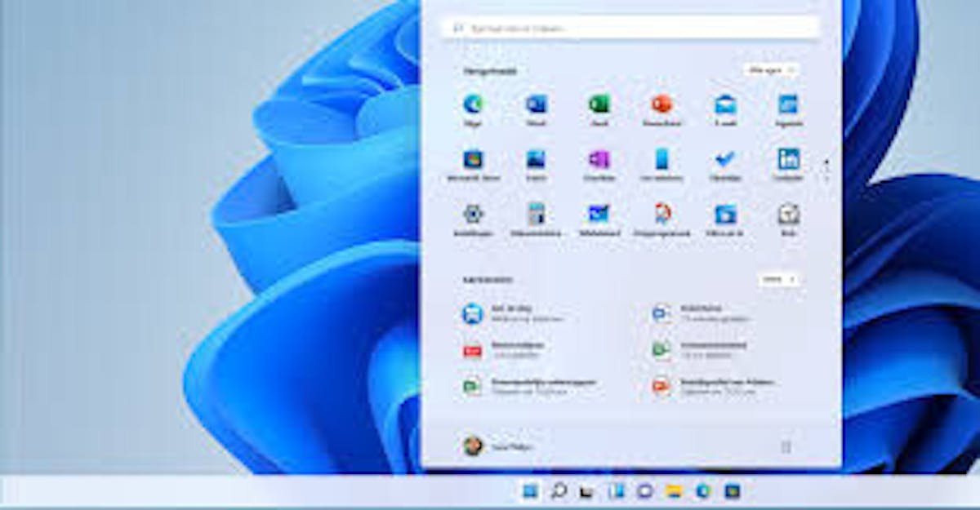The image size is (980, 510).
Task: Expand more recommended items button
Action: tap(777, 279)
